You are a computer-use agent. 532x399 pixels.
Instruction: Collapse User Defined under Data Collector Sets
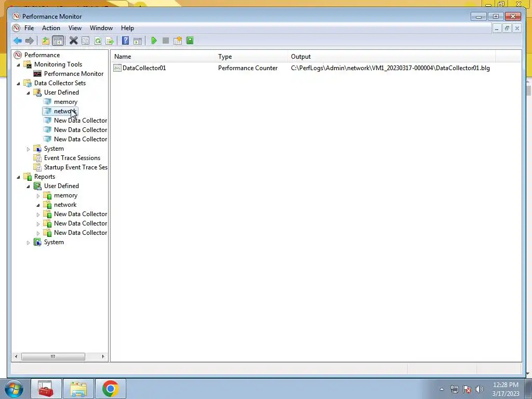pos(28,92)
